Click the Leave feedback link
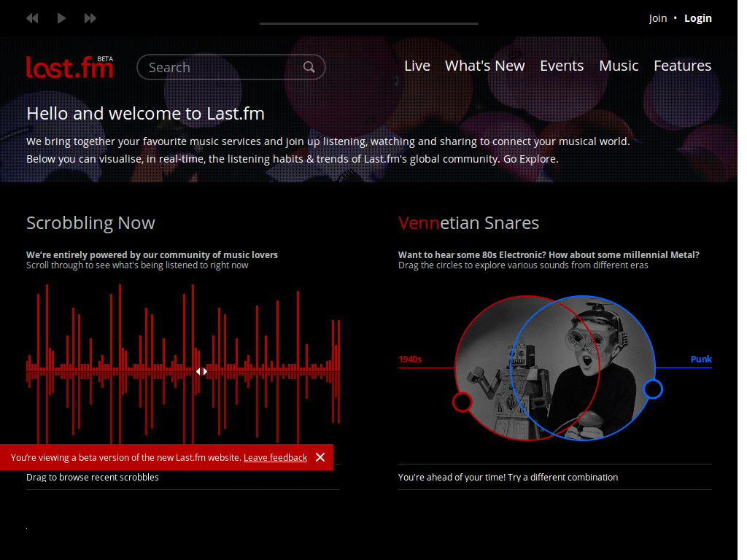Viewport: 747px width, 560px height. 275,458
